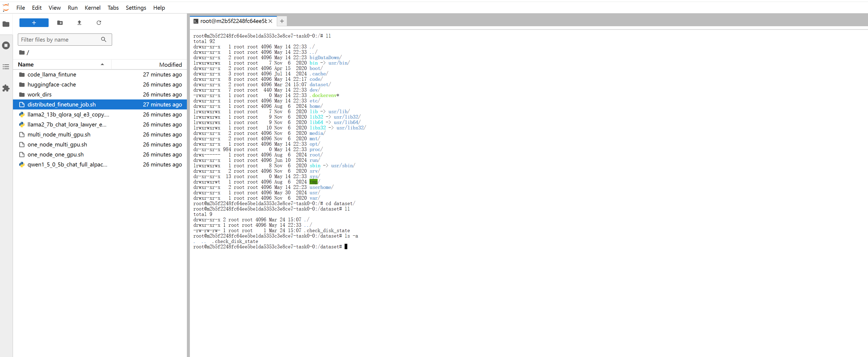Add a new tab with plus button

click(x=282, y=21)
